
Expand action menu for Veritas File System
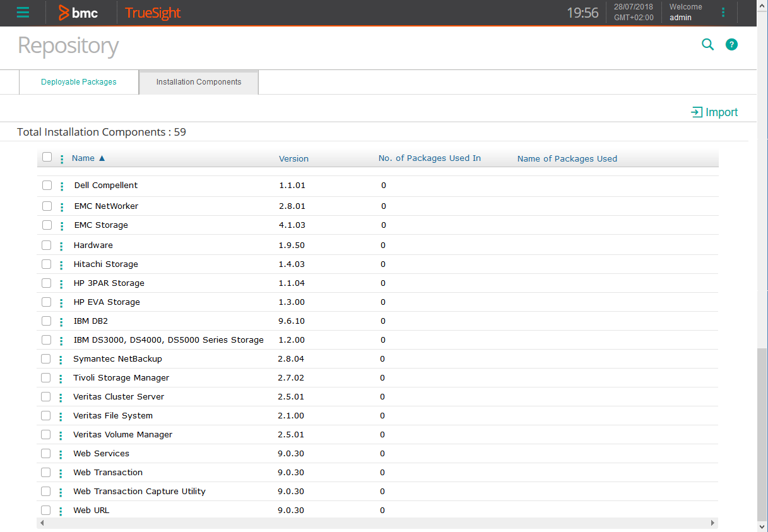(61, 417)
